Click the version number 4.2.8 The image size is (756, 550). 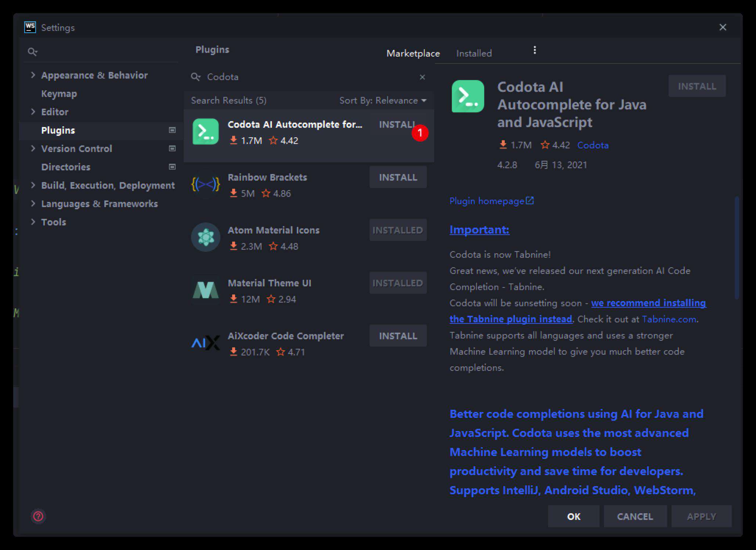pyautogui.click(x=507, y=165)
